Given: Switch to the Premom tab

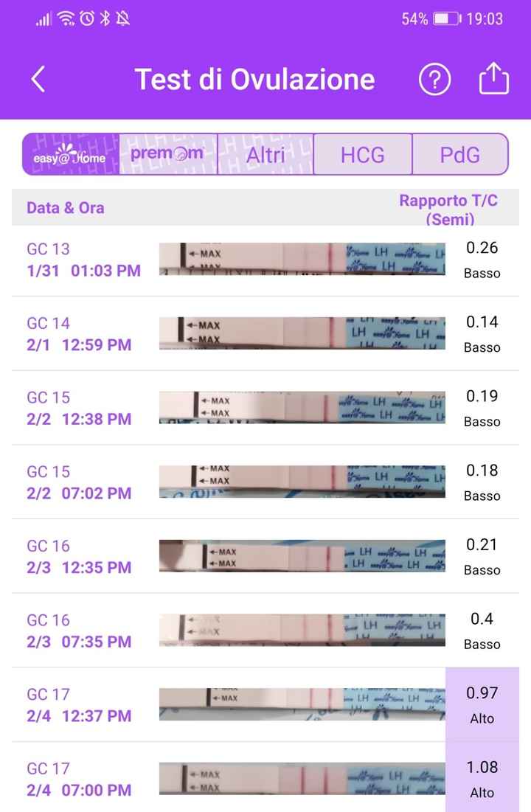Looking at the screenshot, I should click(168, 154).
